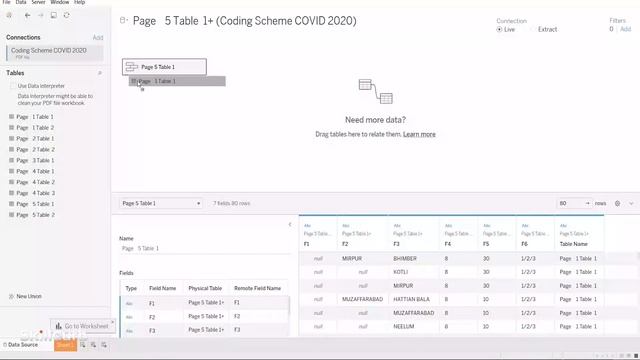Open the Help menu
Viewport: 640px width, 360px height.
pos(80,2)
